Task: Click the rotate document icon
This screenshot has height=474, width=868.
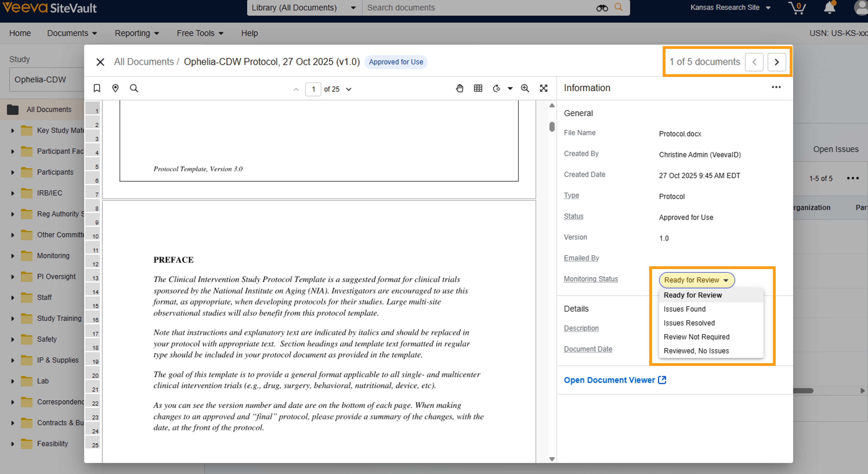Action: 496,89
